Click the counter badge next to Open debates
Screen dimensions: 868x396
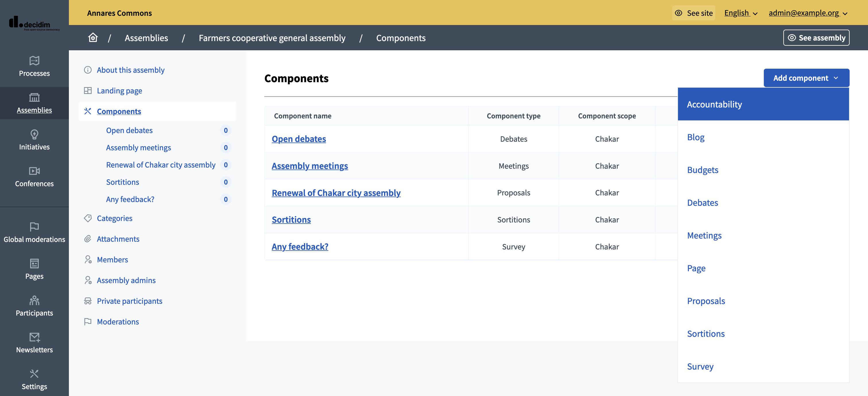(225, 130)
